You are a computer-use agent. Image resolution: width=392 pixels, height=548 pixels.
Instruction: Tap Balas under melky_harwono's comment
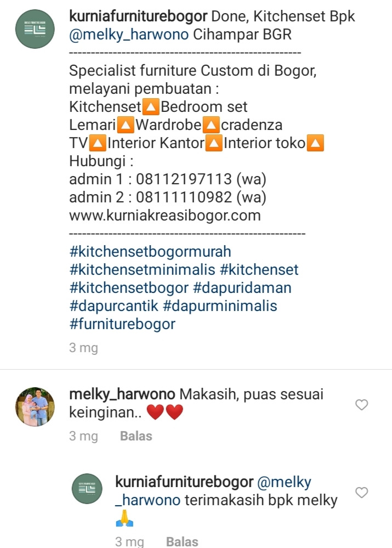[136, 436]
